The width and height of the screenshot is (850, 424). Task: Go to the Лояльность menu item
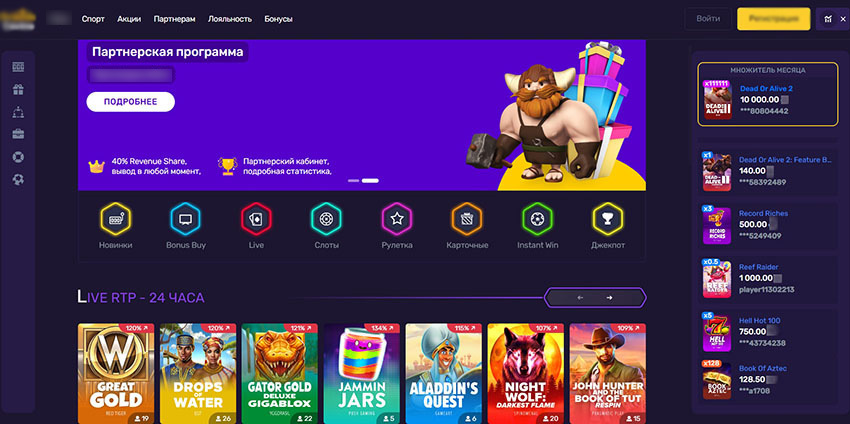coord(230,19)
